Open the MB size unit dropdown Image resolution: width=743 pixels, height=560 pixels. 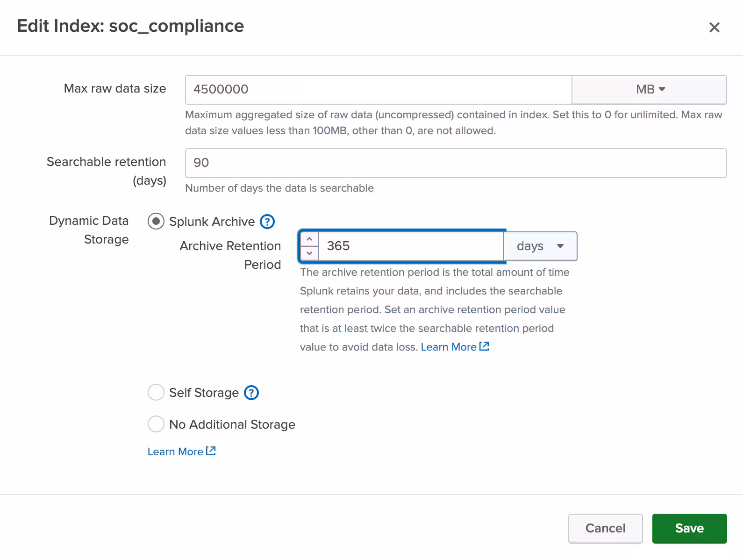(x=649, y=89)
